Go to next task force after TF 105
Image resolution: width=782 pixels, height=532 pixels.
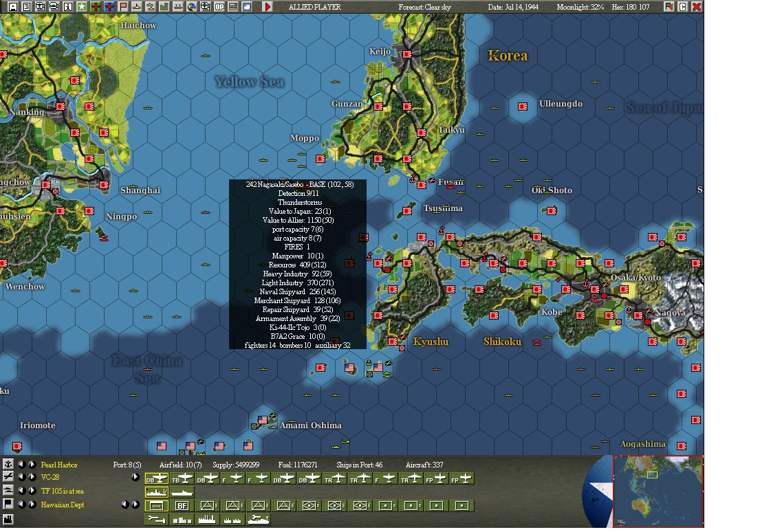[32, 491]
